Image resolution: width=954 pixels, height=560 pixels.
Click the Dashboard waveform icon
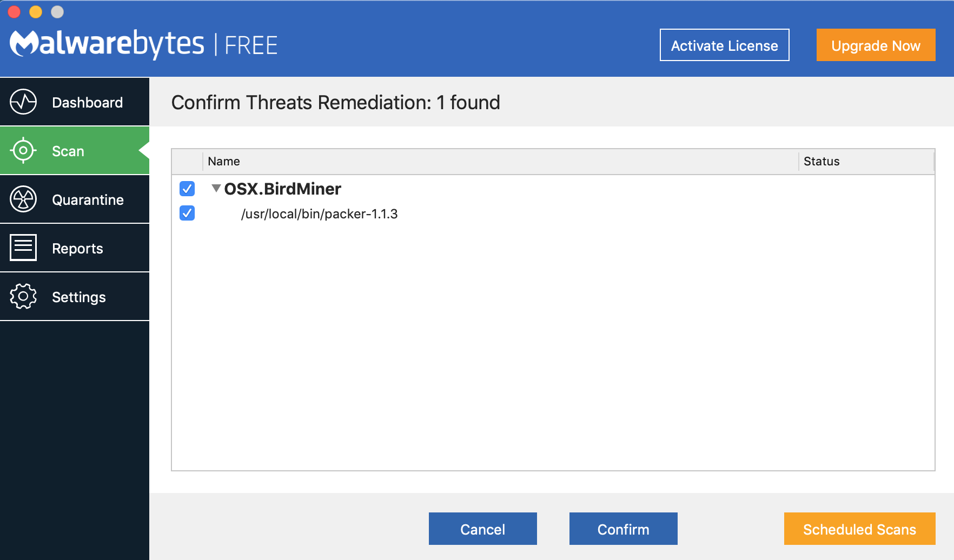click(x=23, y=102)
